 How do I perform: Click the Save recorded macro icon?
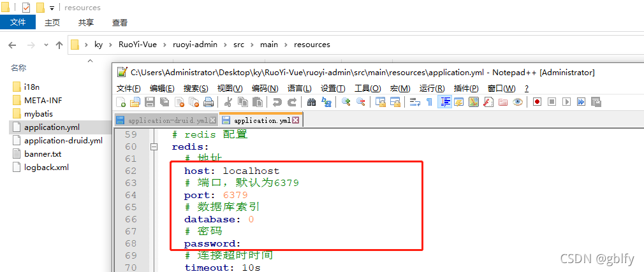(596, 102)
